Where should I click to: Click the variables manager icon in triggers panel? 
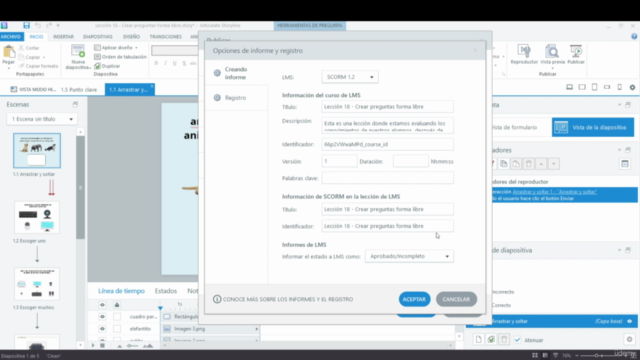click(625, 164)
